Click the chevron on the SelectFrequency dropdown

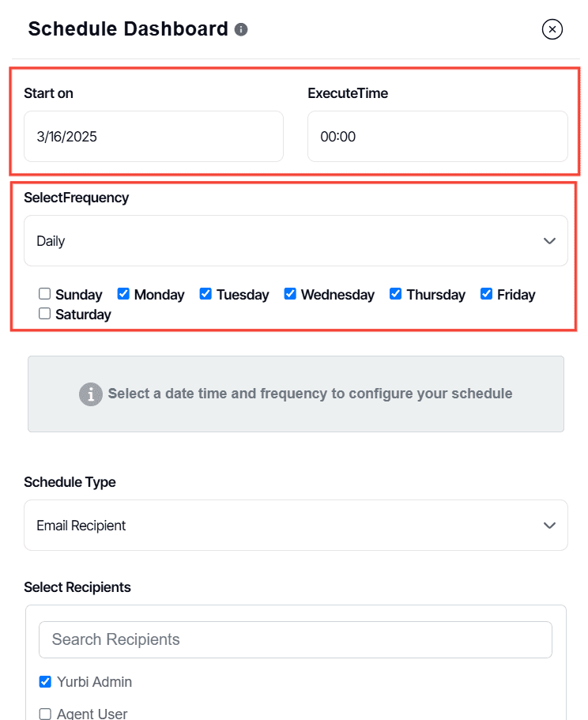(549, 240)
